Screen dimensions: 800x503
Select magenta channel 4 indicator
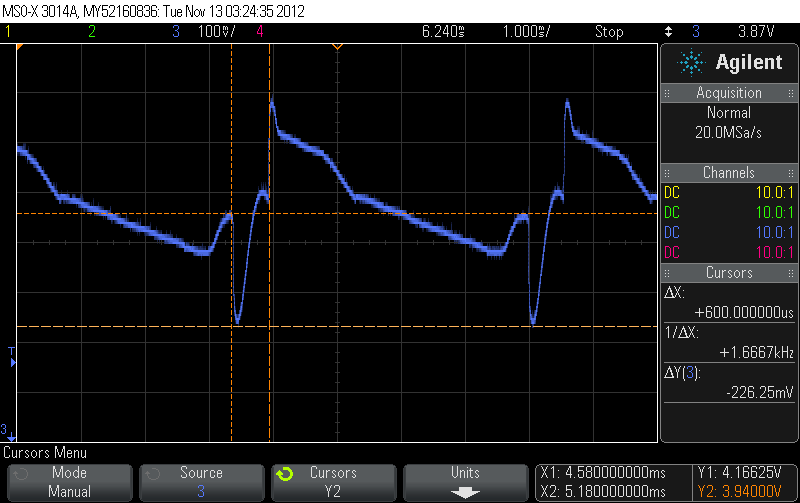pos(260,32)
